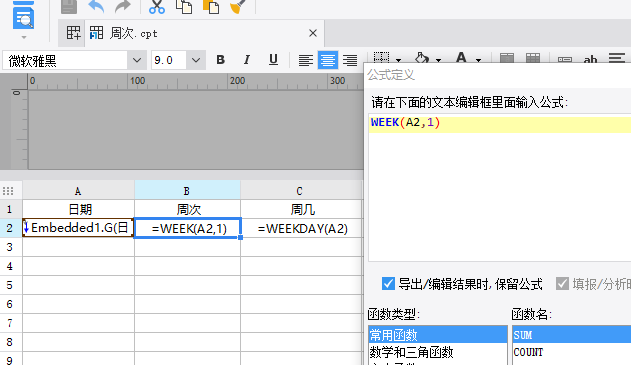
Task: Redo the last action
Action: (123, 7)
